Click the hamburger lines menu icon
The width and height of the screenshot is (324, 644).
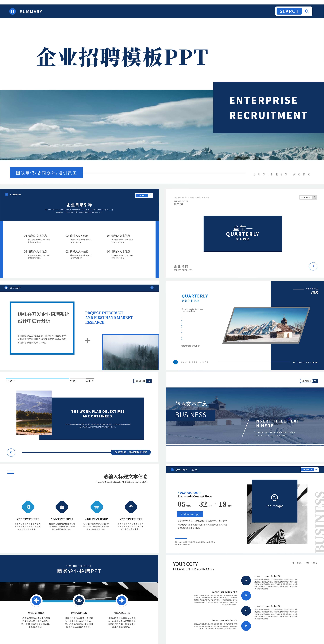pyautogui.click(x=11, y=472)
